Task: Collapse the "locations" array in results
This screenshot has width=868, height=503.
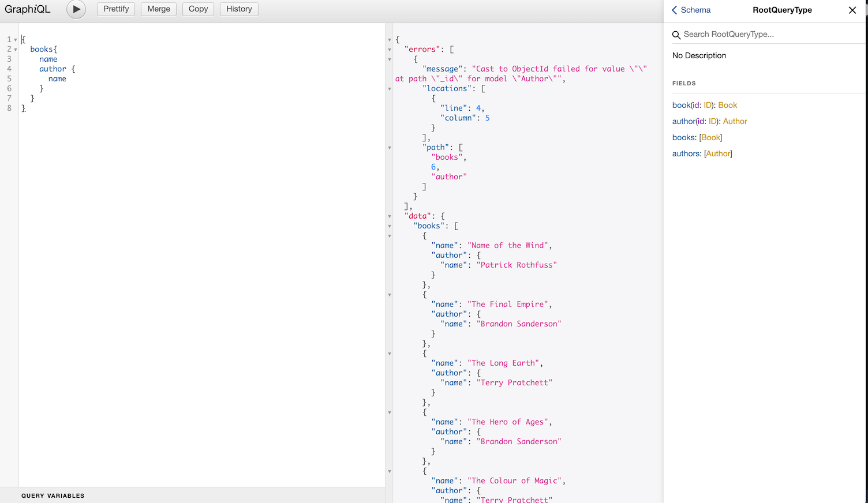Action: [390, 89]
